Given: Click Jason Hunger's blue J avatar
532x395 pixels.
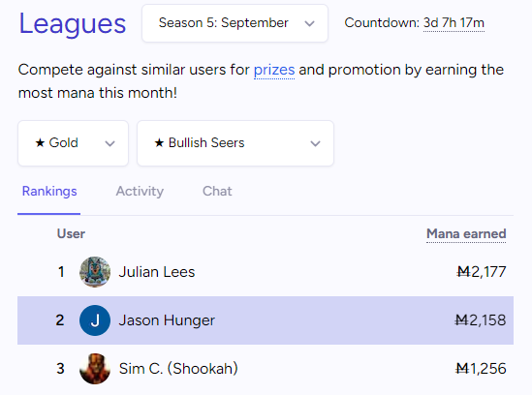Looking at the screenshot, I should (95, 320).
